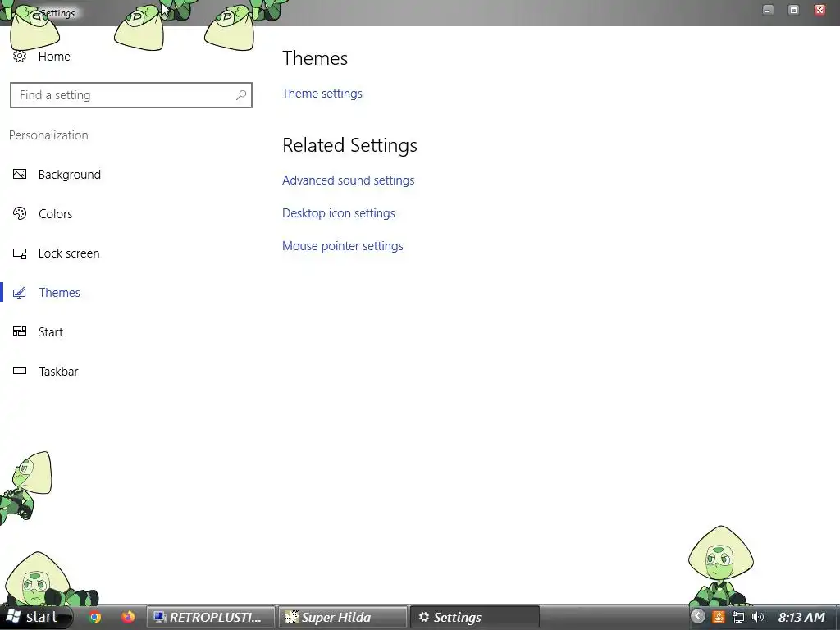Click the orange tray icon
Viewport: 840px width, 630px height.
pyautogui.click(x=719, y=617)
